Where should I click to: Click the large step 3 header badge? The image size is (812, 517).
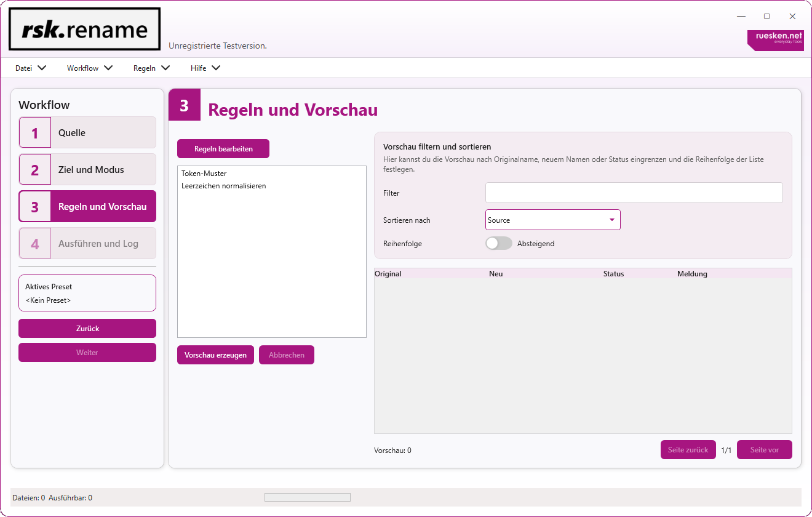pos(185,105)
